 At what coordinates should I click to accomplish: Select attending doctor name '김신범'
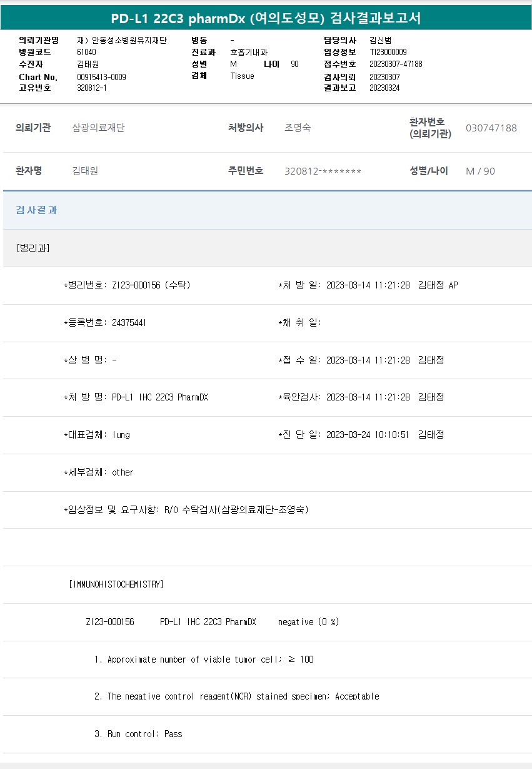click(381, 40)
